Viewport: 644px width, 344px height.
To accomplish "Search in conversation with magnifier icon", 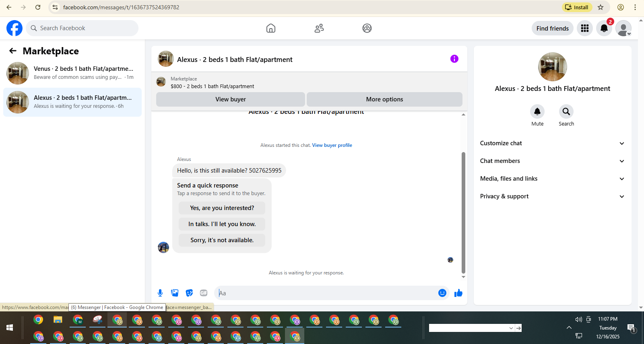I will 566,111.
